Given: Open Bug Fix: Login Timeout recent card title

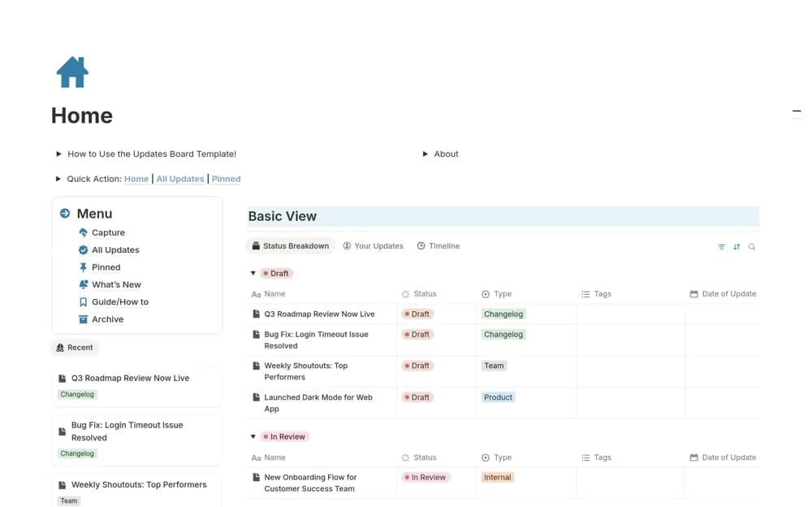Looking at the screenshot, I should pos(127,431).
